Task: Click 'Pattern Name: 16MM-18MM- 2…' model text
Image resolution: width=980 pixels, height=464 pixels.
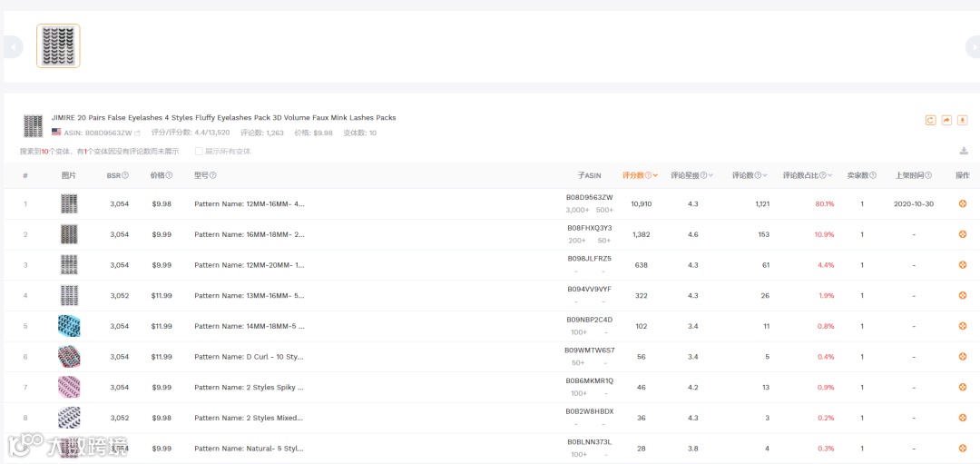Action: (x=250, y=234)
